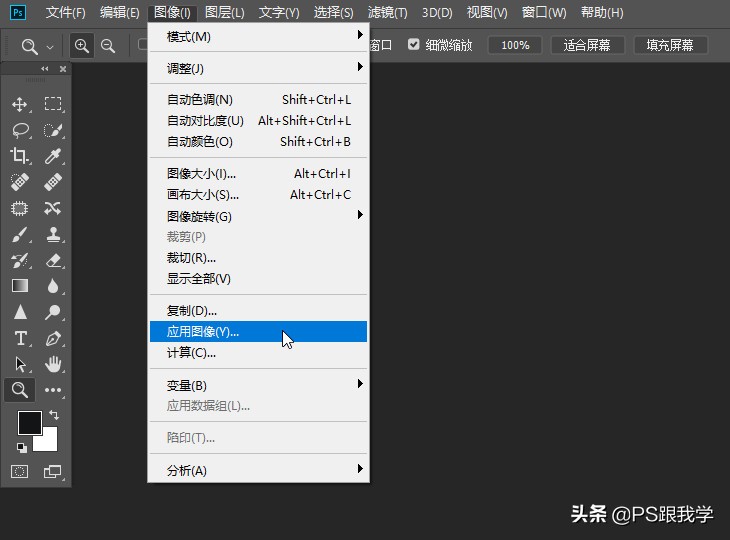Click the 适合屏幕 button

click(x=587, y=45)
